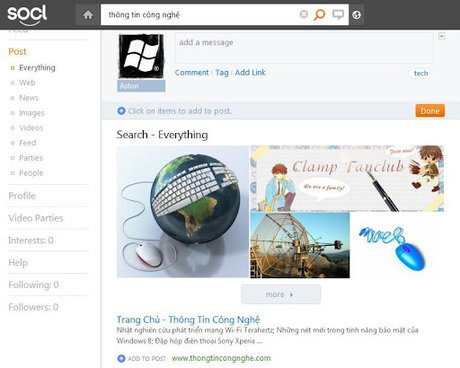This screenshot has width=460, height=368.
Task: Click the add a message field
Action: (x=304, y=48)
